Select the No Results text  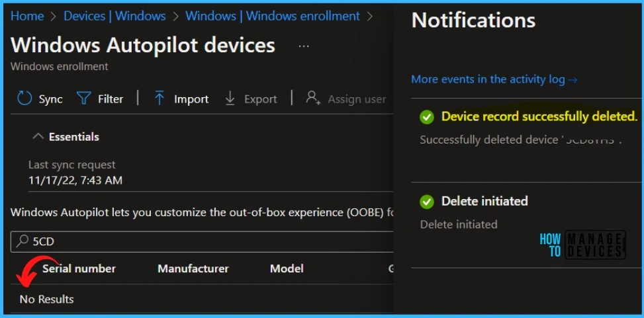click(47, 299)
